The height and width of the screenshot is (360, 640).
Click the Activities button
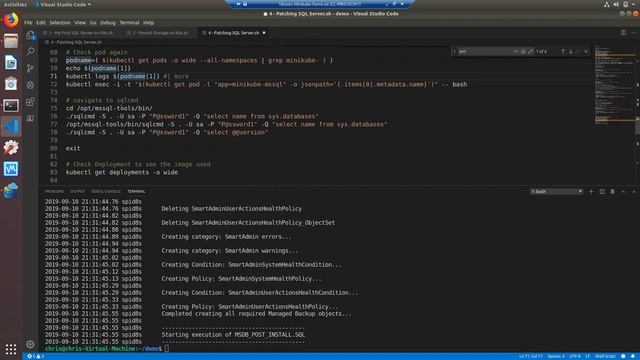(x=15, y=4)
